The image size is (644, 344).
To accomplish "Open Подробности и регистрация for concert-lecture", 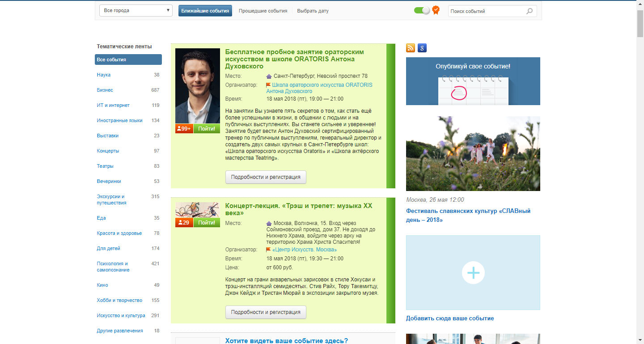I will (x=266, y=312).
